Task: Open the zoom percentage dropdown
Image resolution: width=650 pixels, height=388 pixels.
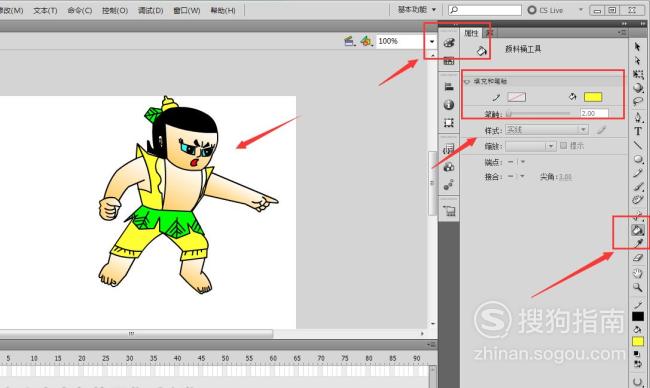Action: [x=432, y=41]
